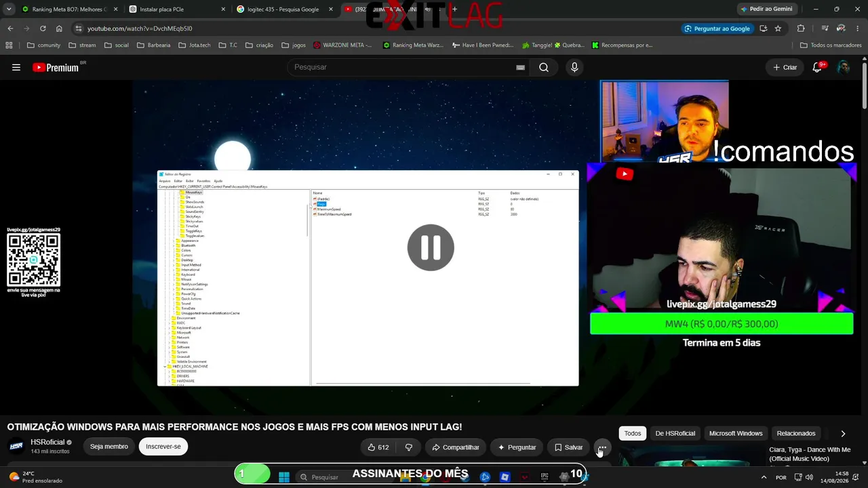Open the Windows Start menu
Image resolution: width=868 pixels, height=488 pixels.
pos(284,476)
